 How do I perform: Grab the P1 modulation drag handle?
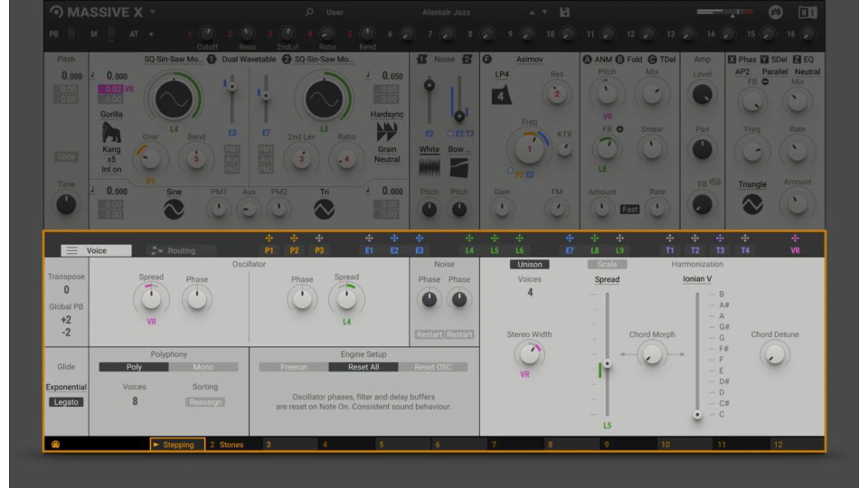tap(269, 238)
